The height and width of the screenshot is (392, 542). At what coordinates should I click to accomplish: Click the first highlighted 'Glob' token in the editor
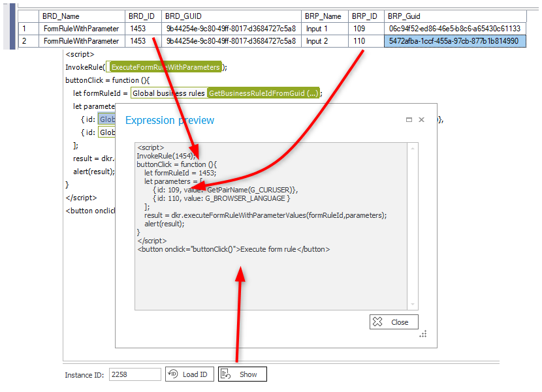click(x=107, y=119)
